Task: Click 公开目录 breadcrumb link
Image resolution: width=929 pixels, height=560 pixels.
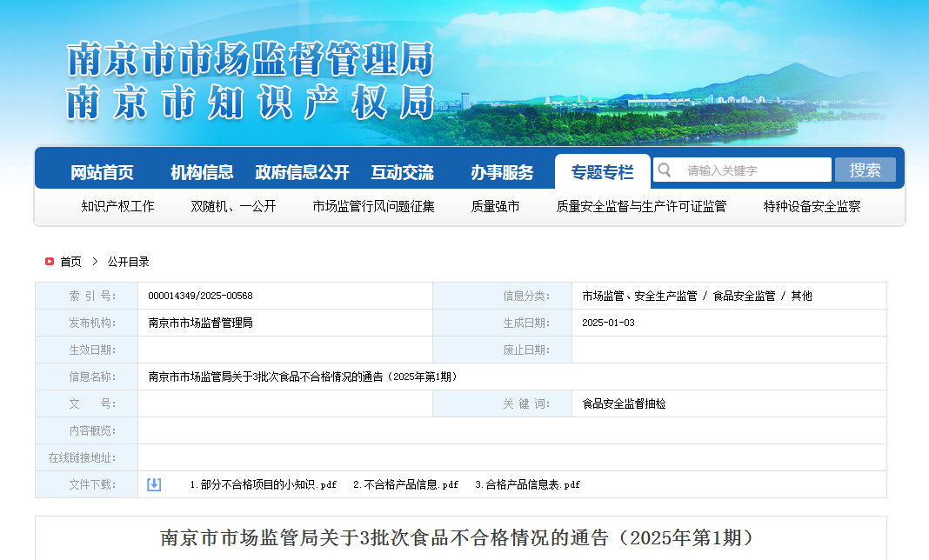Action: click(128, 262)
